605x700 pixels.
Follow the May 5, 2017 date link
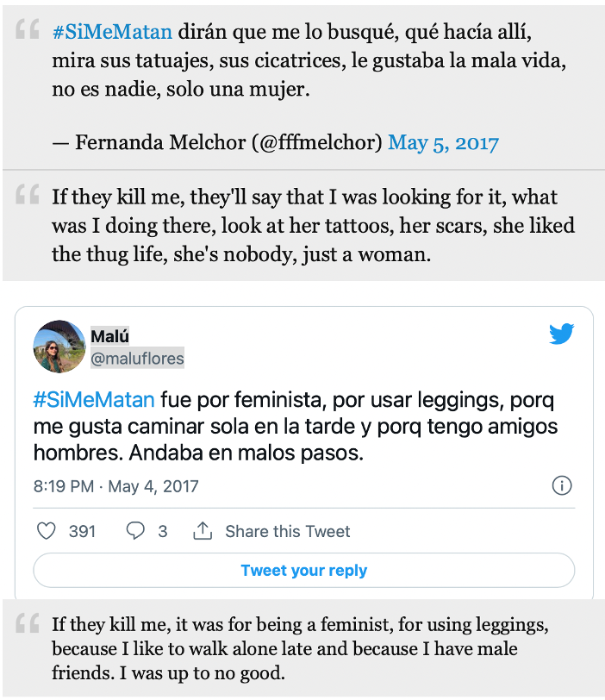click(443, 143)
